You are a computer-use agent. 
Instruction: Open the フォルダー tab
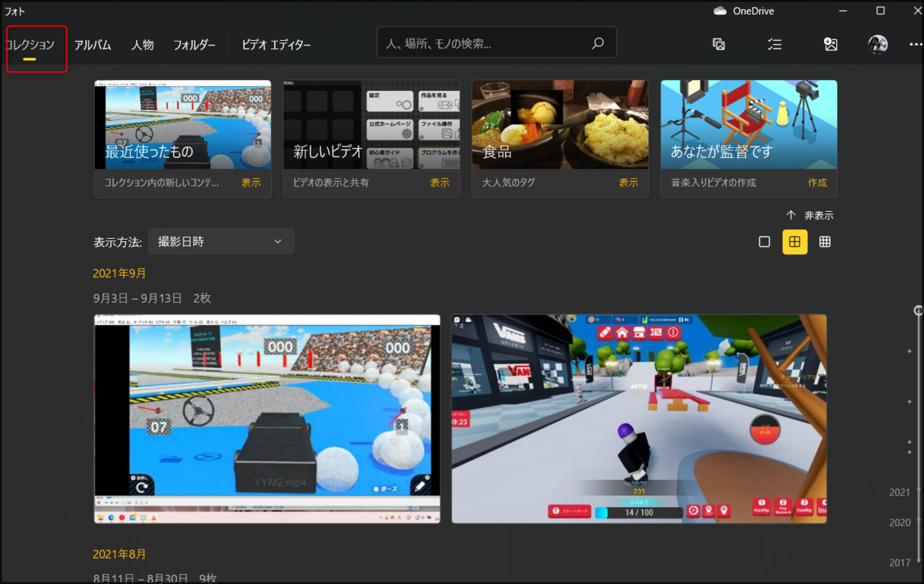194,45
